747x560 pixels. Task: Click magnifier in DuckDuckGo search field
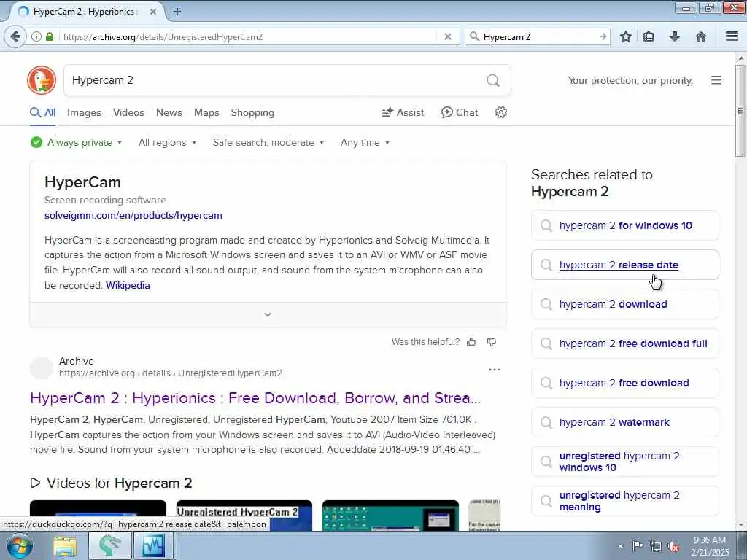click(493, 80)
